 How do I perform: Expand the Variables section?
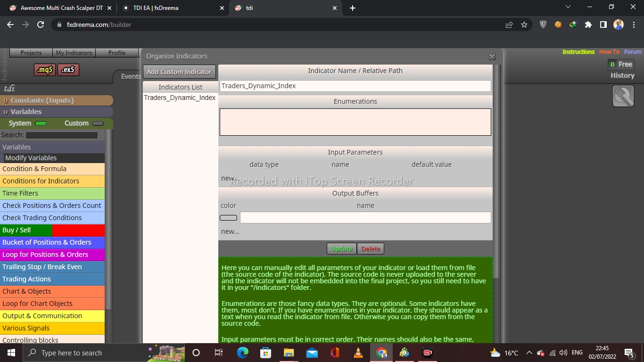pos(57,112)
